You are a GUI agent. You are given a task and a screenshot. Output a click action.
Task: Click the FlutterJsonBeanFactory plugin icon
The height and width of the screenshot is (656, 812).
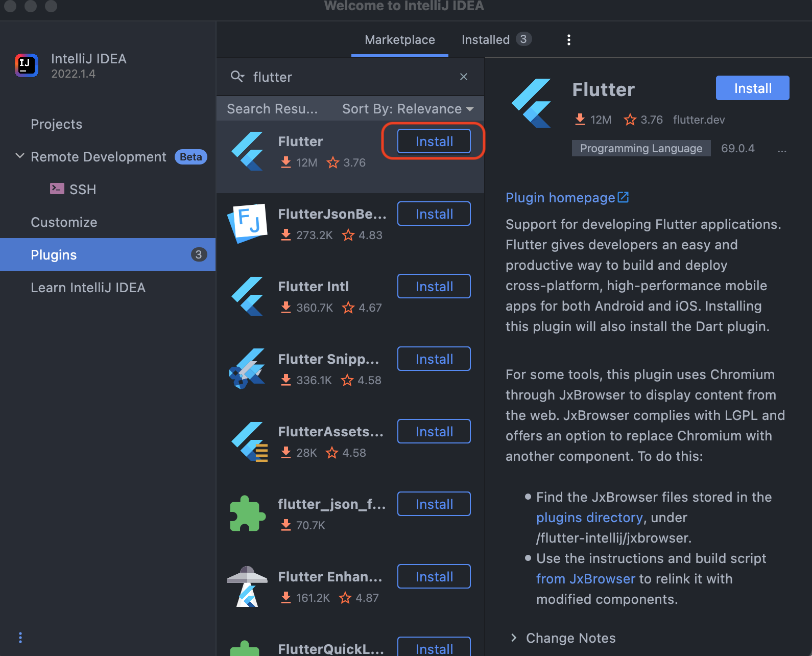pos(248,224)
